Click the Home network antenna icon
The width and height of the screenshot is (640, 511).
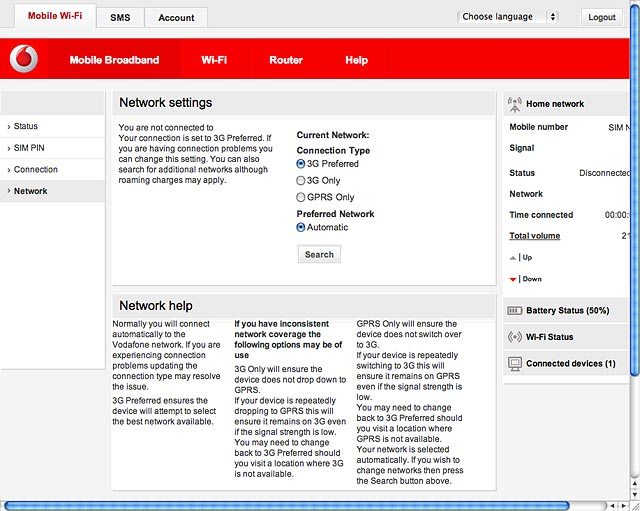coord(515,104)
